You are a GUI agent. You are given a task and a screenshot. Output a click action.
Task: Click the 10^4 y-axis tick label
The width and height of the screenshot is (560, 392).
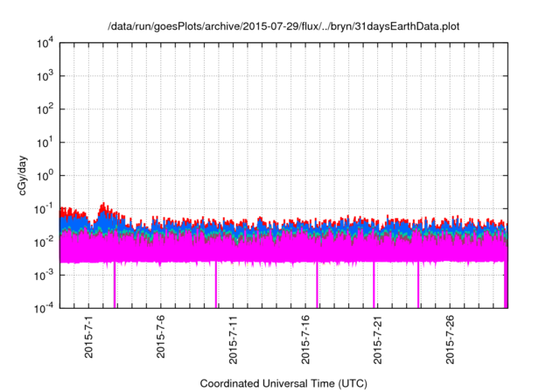coord(45,43)
